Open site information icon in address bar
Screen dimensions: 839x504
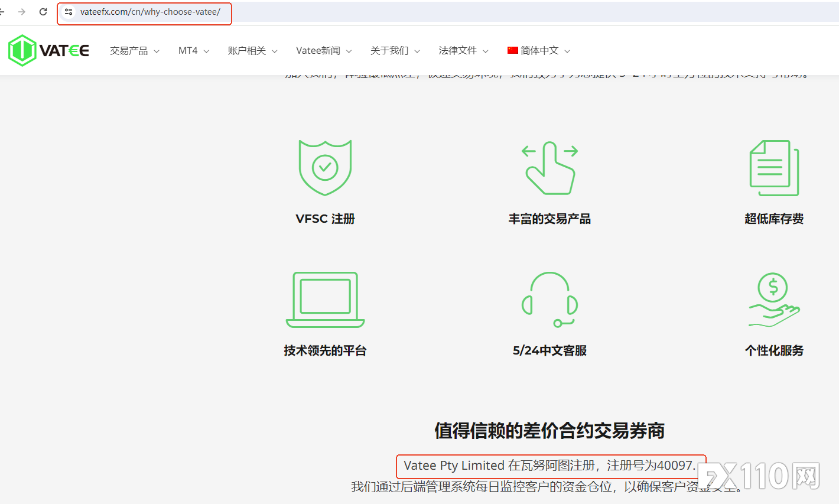69,12
